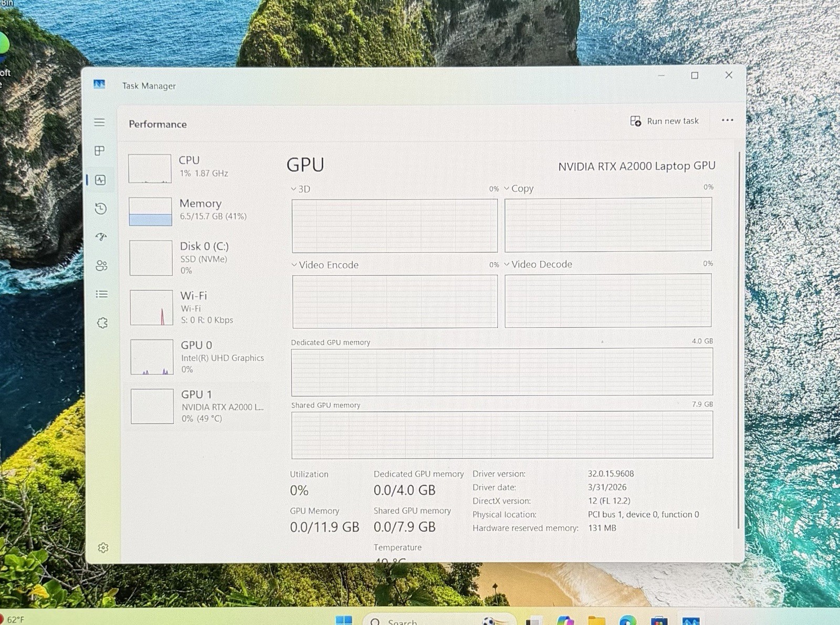The image size is (840, 625).
Task: Click the taskbar Search box
Action: [438, 620]
